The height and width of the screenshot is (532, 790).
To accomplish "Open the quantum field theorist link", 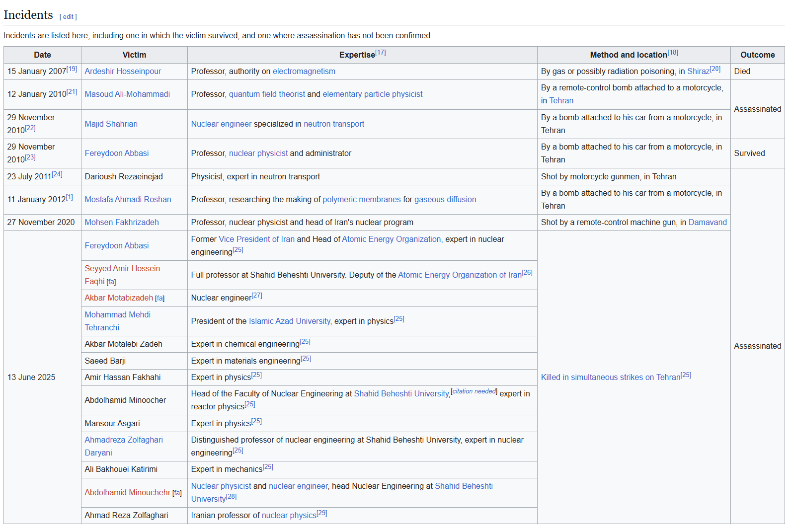I will (x=267, y=94).
